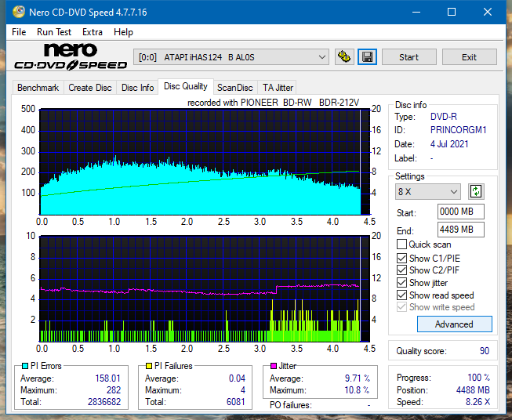The height and width of the screenshot is (420, 512).
Task: Open the Run Test menu
Action: [x=54, y=32]
